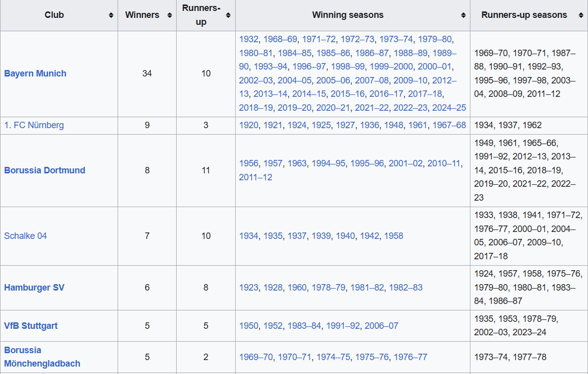Open Hamburger SV club link
This screenshot has width=588, height=374.
pyautogui.click(x=34, y=288)
